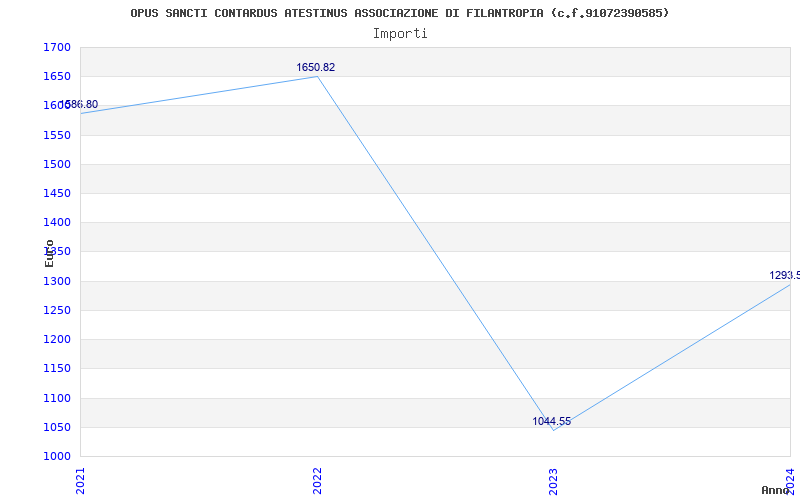The image size is (800, 500).
Task: Click the 1650 y-axis tick label
Action: coord(57,77)
